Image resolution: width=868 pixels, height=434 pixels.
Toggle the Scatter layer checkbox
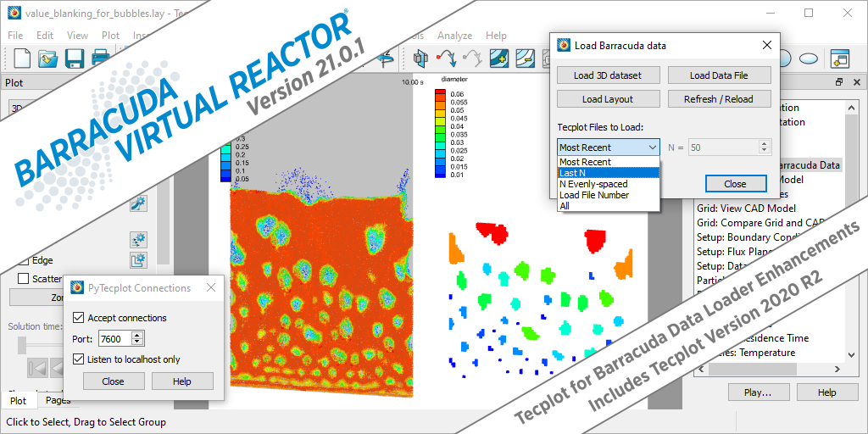pyautogui.click(x=23, y=279)
